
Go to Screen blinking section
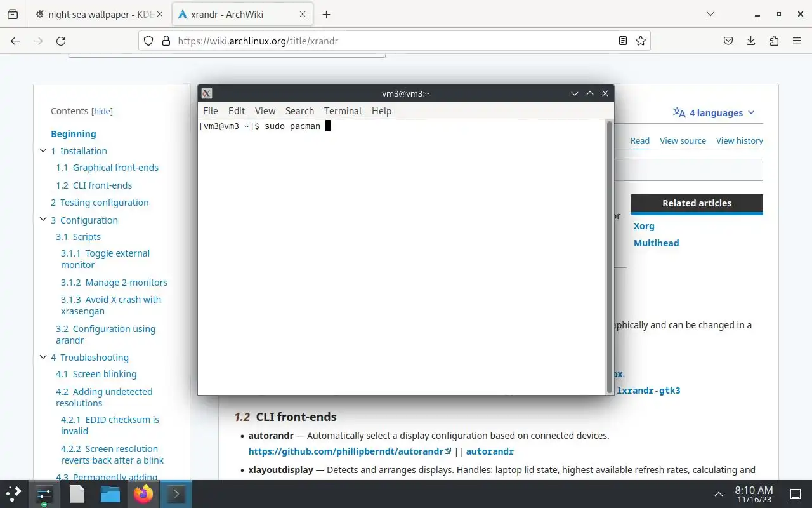(x=96, y=374)
